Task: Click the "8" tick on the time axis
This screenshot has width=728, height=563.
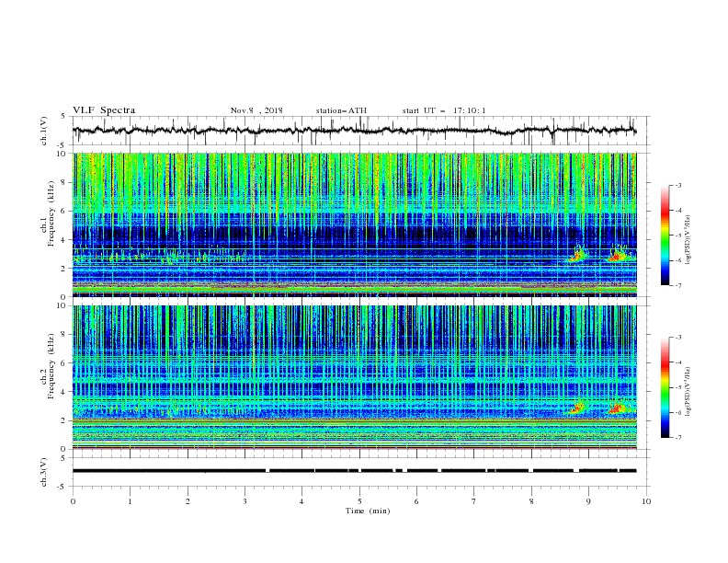Action: (531, 501)
